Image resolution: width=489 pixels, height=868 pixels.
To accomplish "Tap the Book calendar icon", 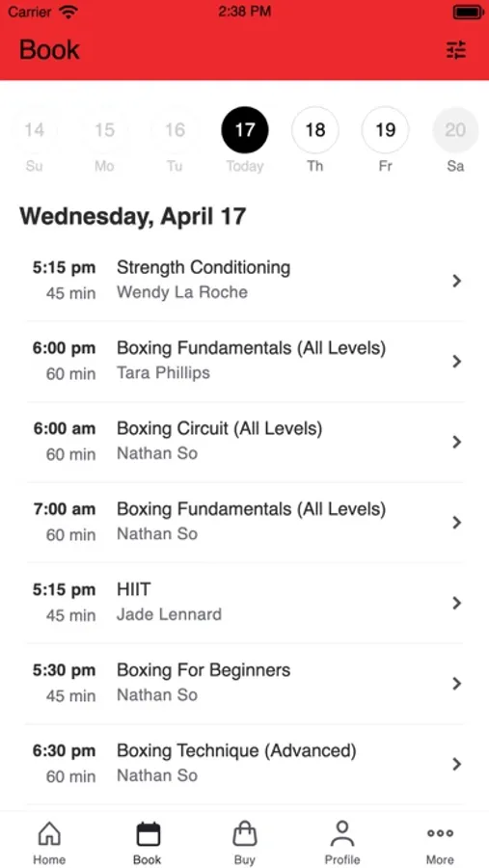I will click(x=148, y=833).
